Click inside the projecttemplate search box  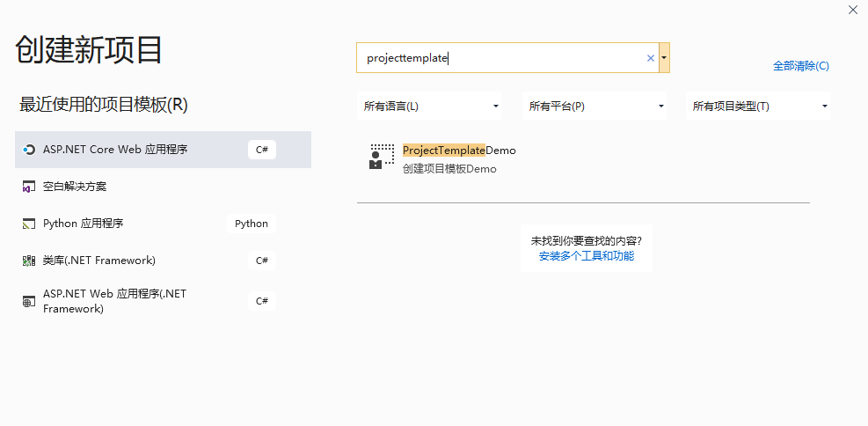[501, 57]
